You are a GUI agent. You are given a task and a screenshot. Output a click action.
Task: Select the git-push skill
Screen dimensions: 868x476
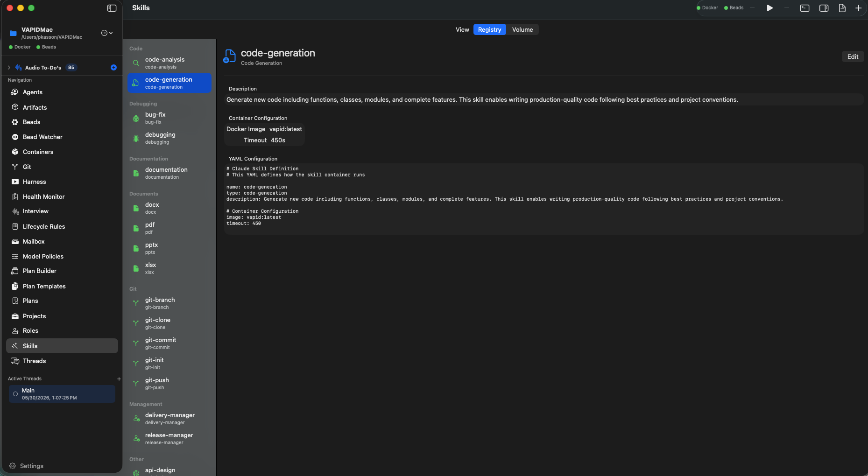coord(169,384)
